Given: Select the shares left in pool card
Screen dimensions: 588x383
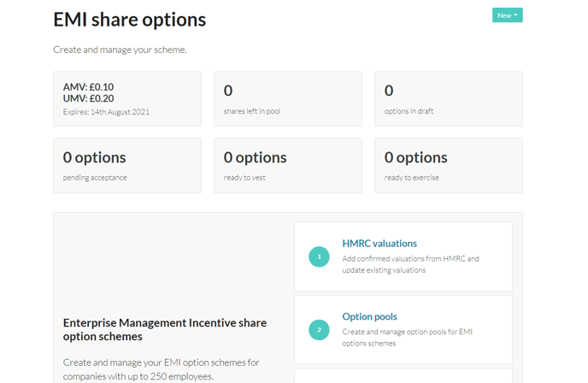Looking at the screenshot, I should pos(288,99).
